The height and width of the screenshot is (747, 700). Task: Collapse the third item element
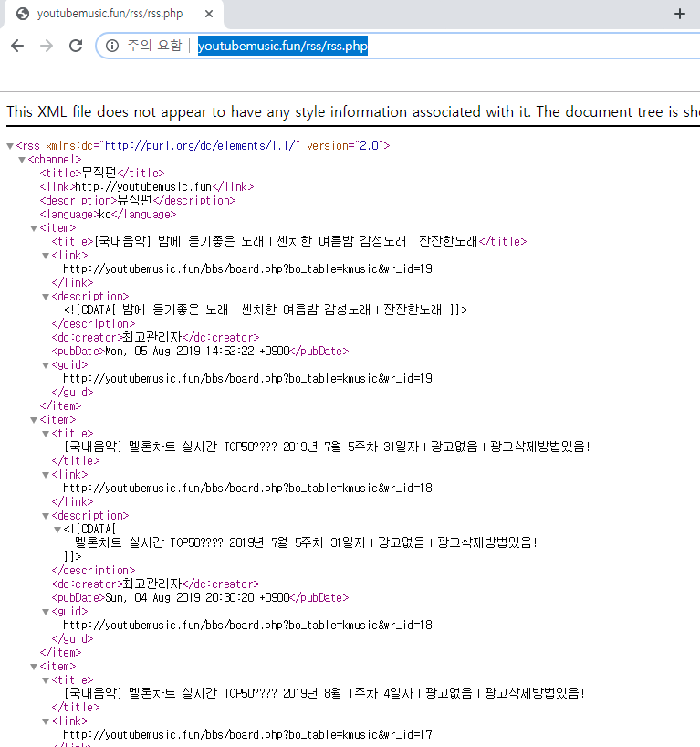click(x=34, y=667)
